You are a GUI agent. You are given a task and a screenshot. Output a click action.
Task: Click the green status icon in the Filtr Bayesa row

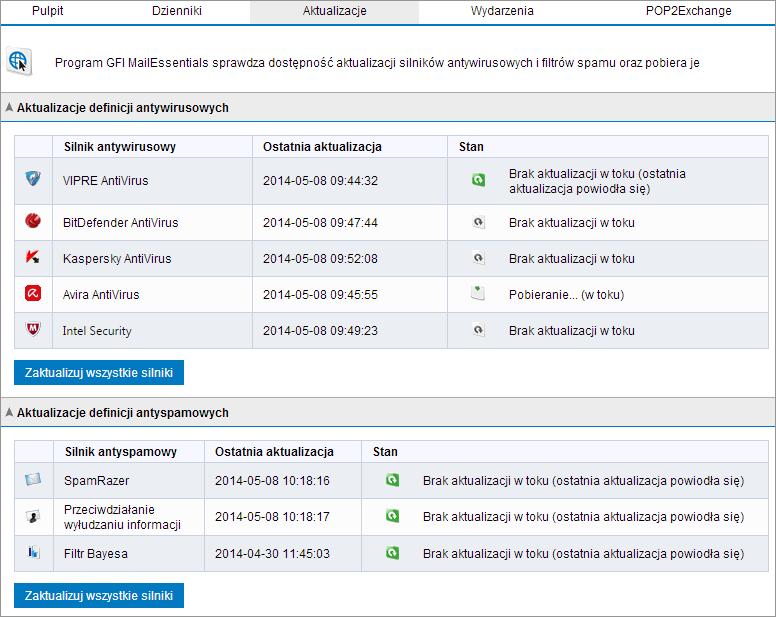(392, 553)
